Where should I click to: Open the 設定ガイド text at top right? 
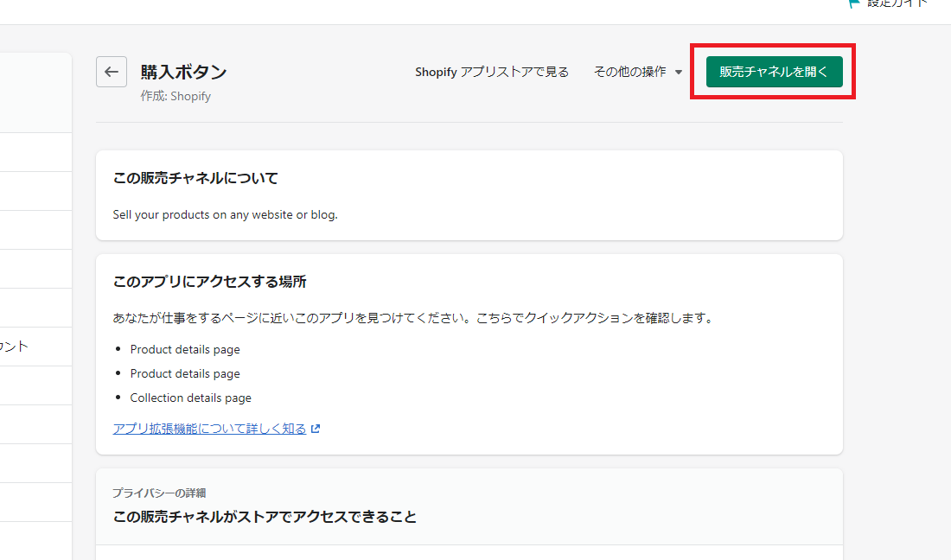pos(899,3)
